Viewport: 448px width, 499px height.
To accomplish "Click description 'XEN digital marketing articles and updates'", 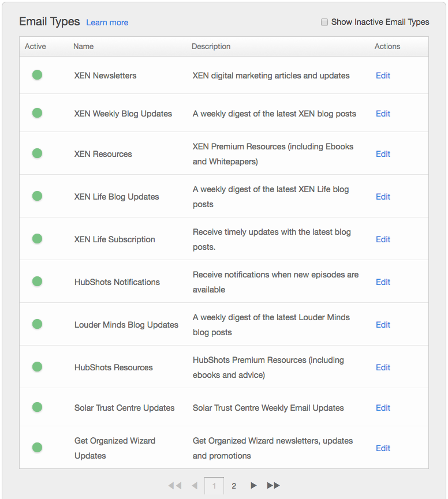I will pos(271,76).
